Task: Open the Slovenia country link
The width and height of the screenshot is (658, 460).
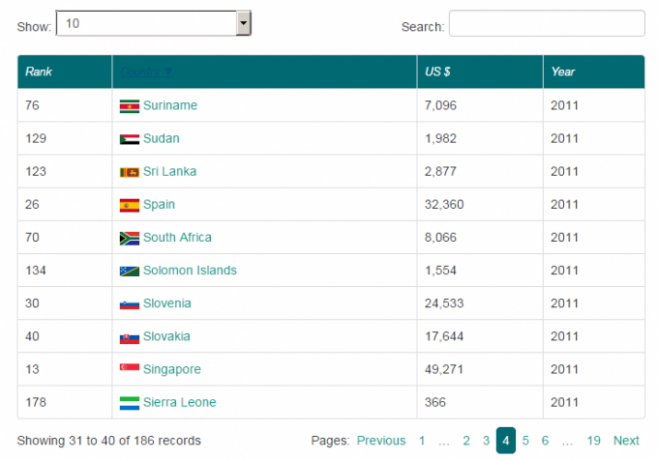Action: click(x=167, y=303)
